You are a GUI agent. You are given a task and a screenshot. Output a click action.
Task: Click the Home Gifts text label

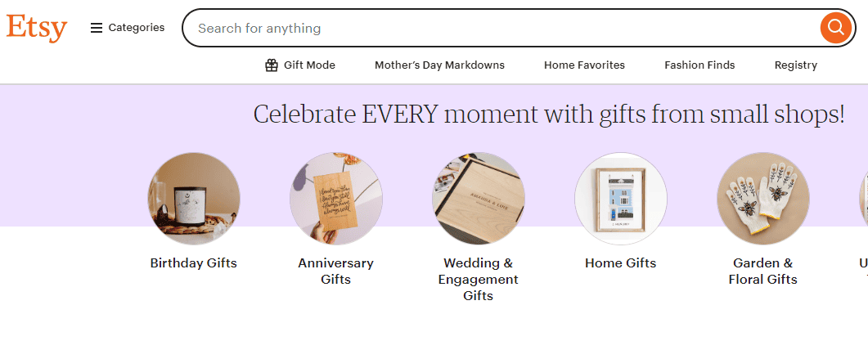(x=620, y=263)
